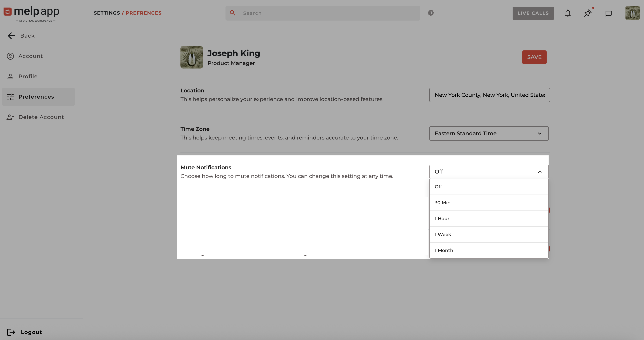Image resolution: width=644 pixels, height=340 pixels.
Task: Click the search magnifier icon
Action: 233,13
